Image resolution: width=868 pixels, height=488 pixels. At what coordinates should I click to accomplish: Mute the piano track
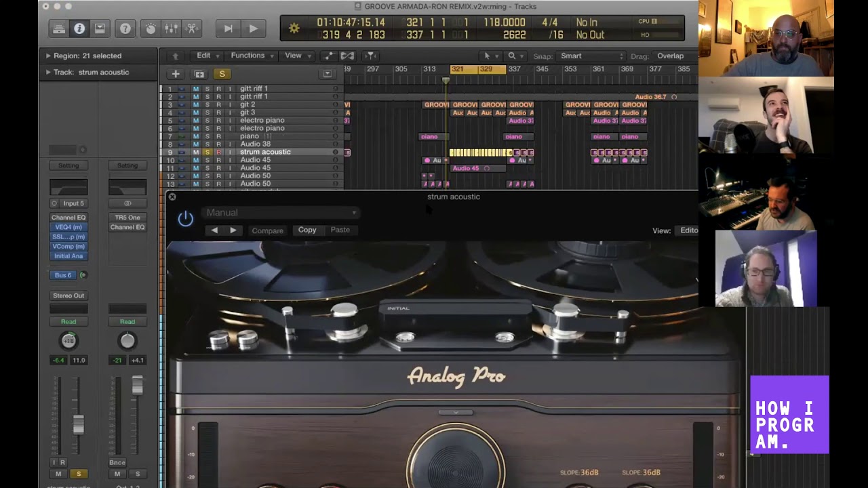[196, 136]
